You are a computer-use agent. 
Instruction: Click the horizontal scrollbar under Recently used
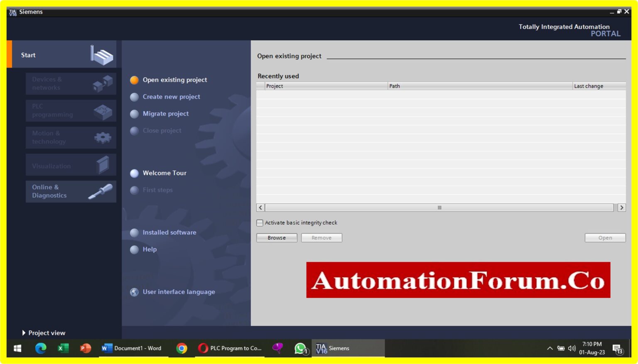click(439, 208)
